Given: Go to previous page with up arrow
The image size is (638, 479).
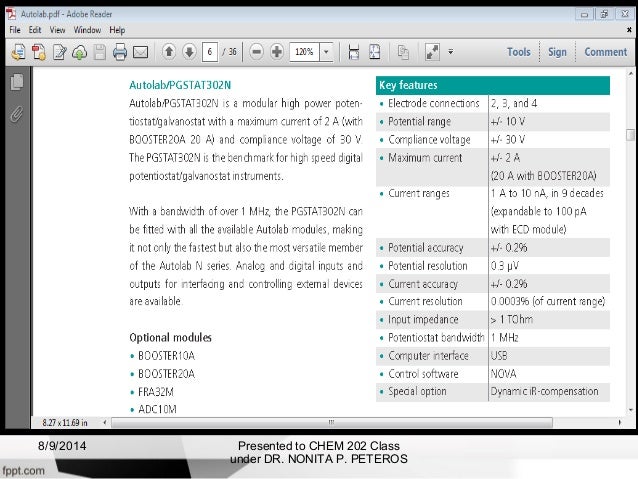Looking at the screenshot, I should 168,52.
